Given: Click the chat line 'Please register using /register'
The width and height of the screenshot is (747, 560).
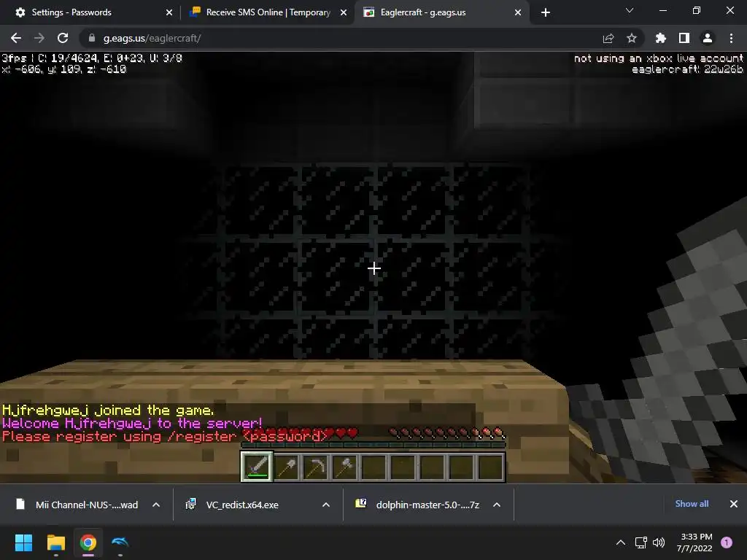Looking at the screenshot, I should pyautogui.click(x=164, y=437).
